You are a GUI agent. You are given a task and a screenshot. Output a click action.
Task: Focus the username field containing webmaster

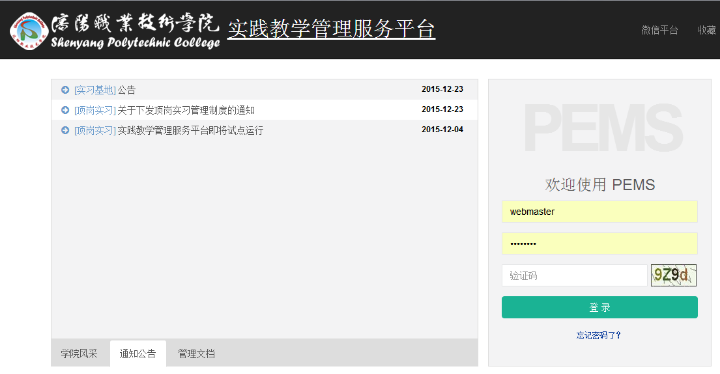pos(600,211)
